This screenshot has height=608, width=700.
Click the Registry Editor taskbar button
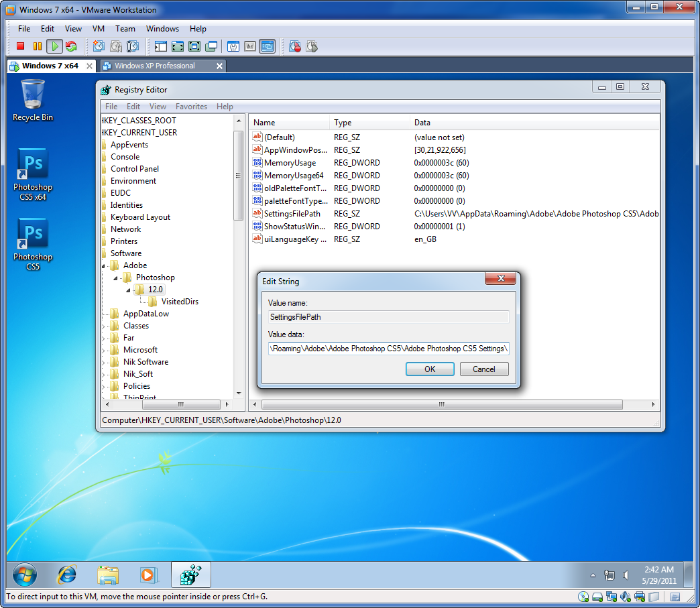[191, 574]
